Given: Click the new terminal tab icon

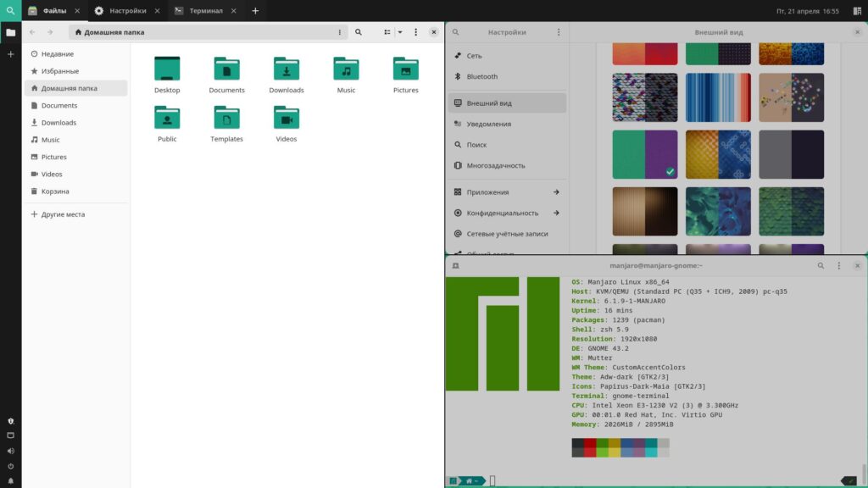Looking at the screenshot, I should pyautogui.click(x=456, y=266).
